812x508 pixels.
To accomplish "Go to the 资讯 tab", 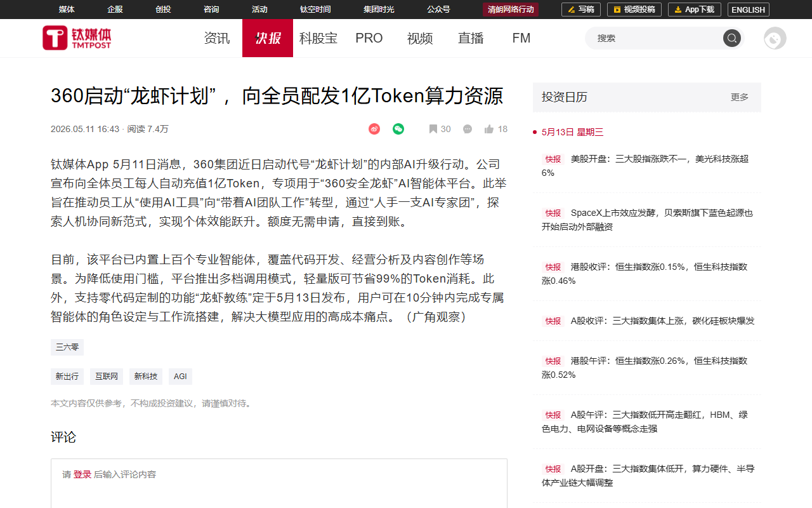I will click(217, 38).
